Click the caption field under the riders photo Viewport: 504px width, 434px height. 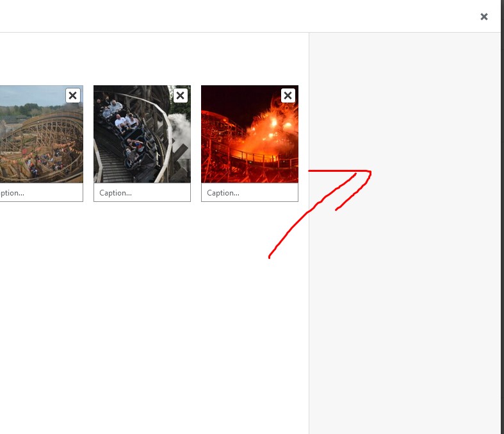[x=142, y=193]
